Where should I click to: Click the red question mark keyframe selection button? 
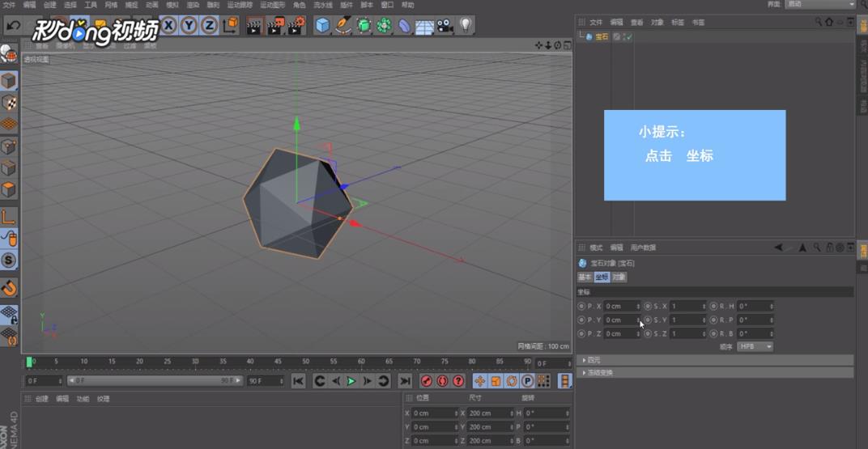click(x=458, y=381)
